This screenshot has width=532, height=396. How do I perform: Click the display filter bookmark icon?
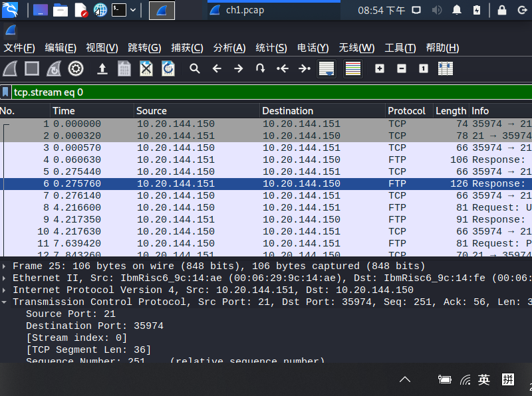coord(5,92)
